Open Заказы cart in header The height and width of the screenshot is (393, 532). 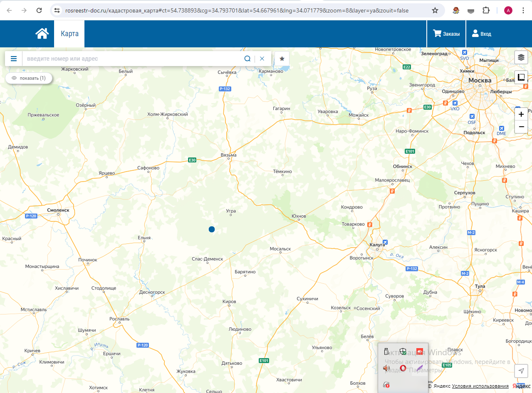(446, 34)
